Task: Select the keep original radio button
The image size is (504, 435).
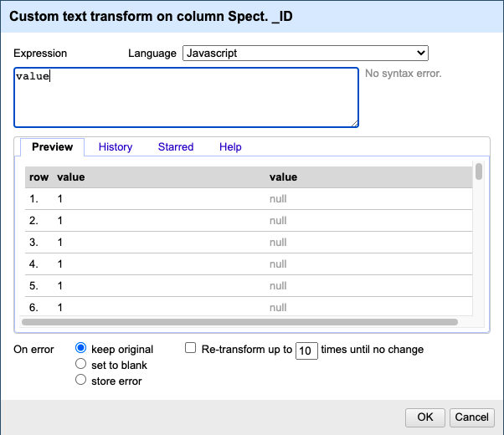Action: [80, 348]
